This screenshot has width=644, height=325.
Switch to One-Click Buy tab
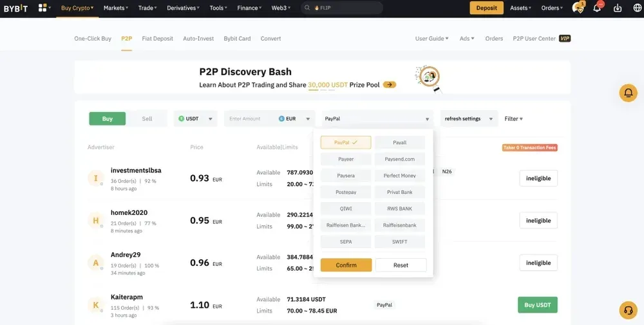93,39
